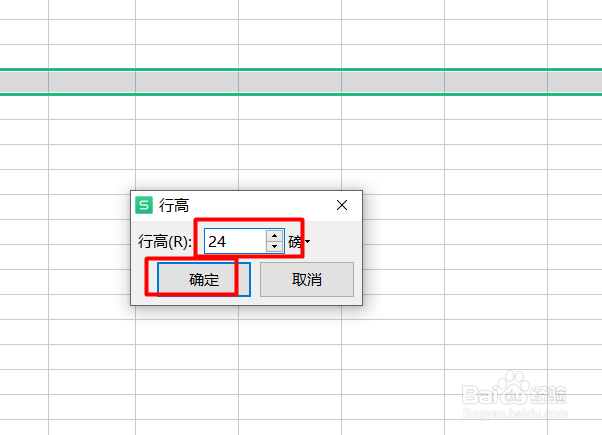This screenshot has width=602, height=435.
Task: Select the second gray cell in the highlighted row
Action: click(92, 82)
